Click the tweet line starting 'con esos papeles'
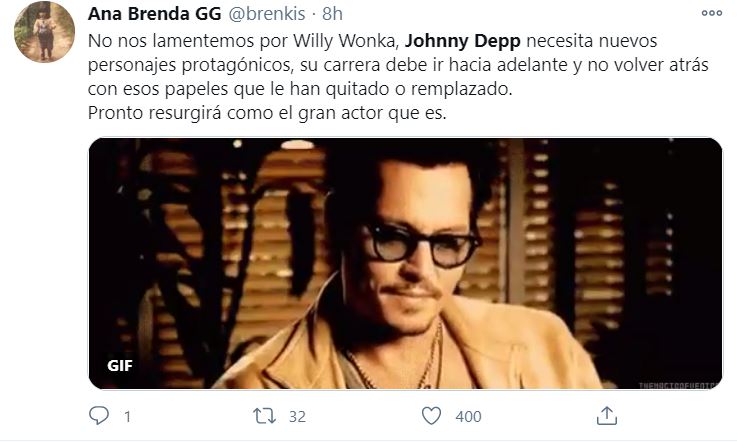This screenshot has width=737, height=442. (x=300, y=89)
